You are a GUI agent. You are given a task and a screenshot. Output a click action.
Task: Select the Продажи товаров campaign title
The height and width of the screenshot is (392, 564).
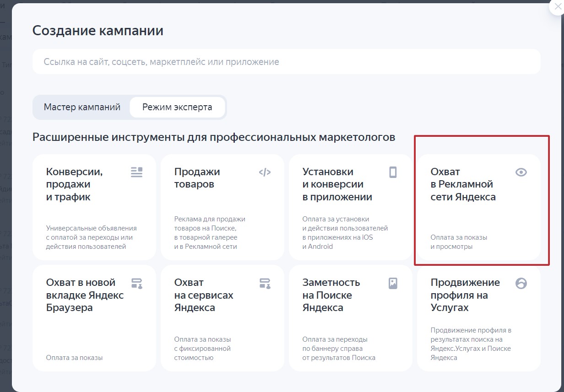[197, 178]
